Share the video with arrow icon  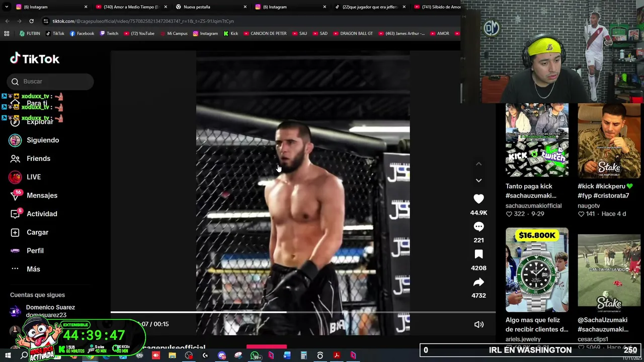(x=478, y=282)
